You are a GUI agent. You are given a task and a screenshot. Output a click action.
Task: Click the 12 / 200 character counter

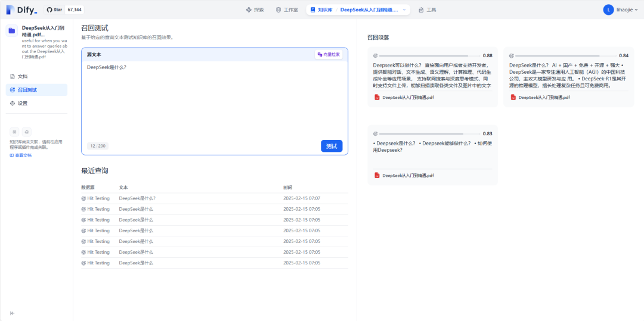98,146
